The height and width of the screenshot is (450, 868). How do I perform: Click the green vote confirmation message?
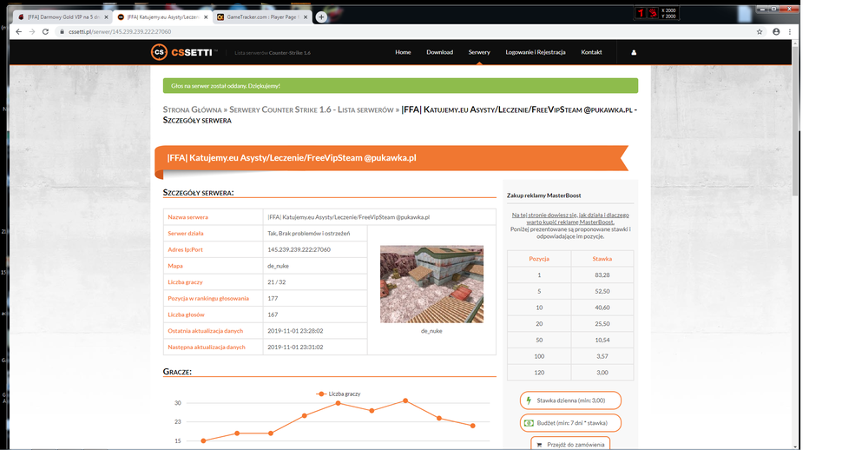coord(400,86)
